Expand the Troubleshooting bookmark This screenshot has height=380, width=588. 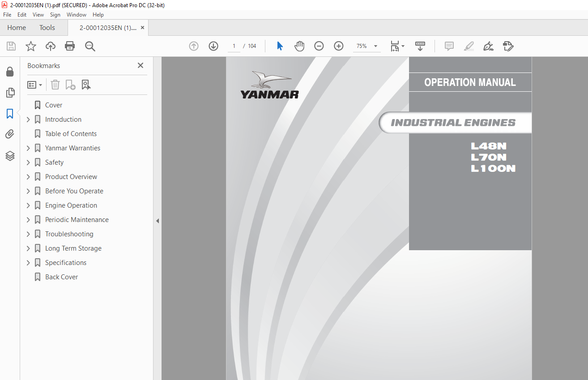pyautogui.click(x=29, y=234)
